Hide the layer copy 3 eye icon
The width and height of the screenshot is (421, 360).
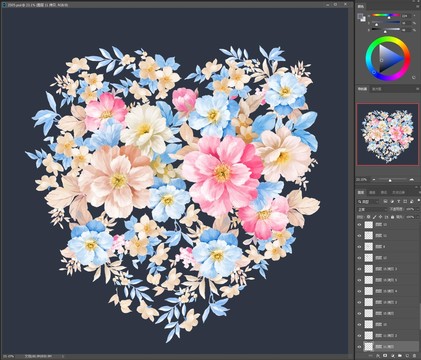[359, 269]
